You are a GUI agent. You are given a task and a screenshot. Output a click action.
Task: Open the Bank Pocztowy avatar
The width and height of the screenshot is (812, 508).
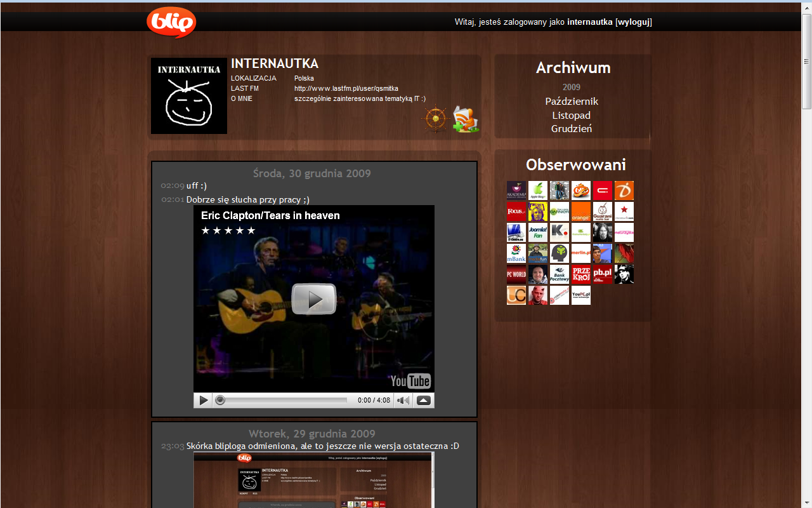click(x=560, y=274)
